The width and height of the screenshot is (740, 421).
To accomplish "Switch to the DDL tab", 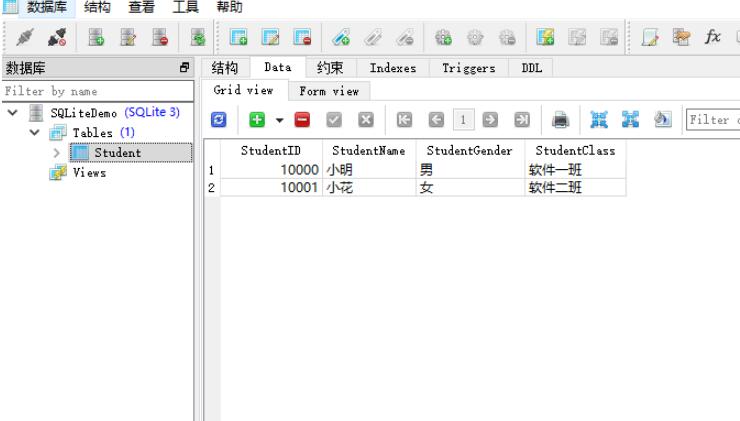I will (531, 68).
